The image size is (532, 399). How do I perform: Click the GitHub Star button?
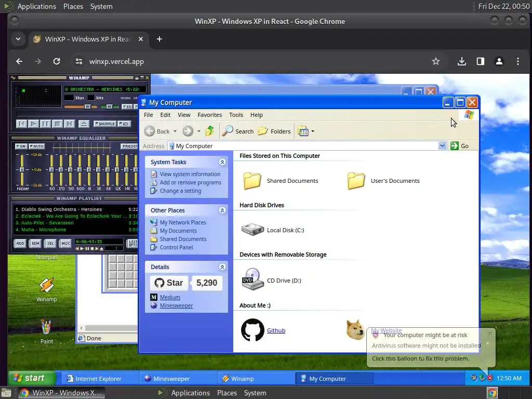(169, 283)
